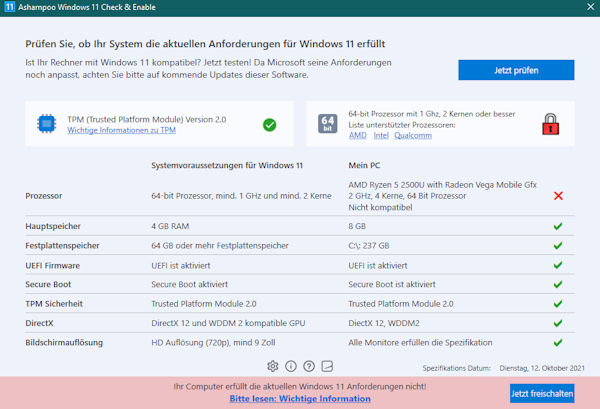Select the Bildschirmauflösung row label

tap(64, 343)
